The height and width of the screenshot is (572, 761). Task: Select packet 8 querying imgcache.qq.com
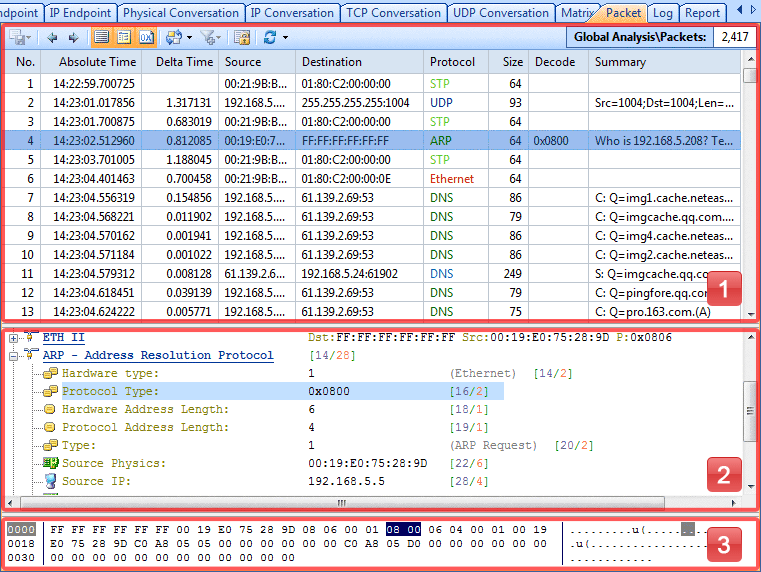373,216
